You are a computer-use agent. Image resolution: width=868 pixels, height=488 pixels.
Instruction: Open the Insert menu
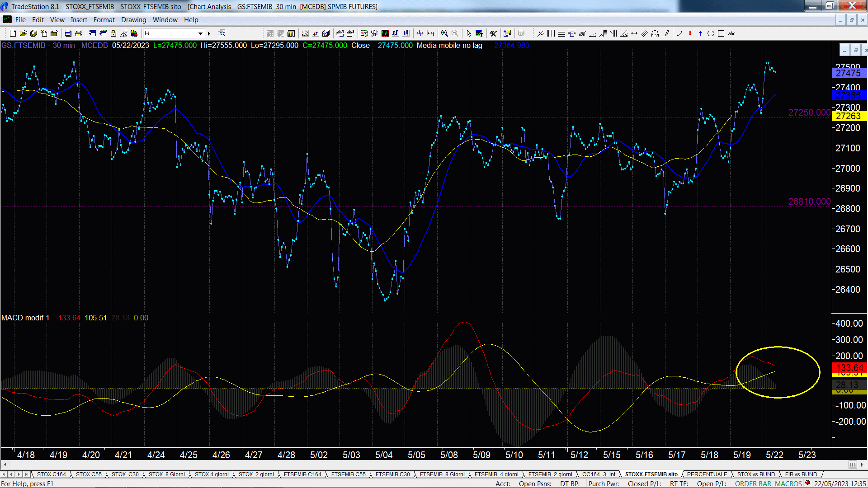point(79,20)
